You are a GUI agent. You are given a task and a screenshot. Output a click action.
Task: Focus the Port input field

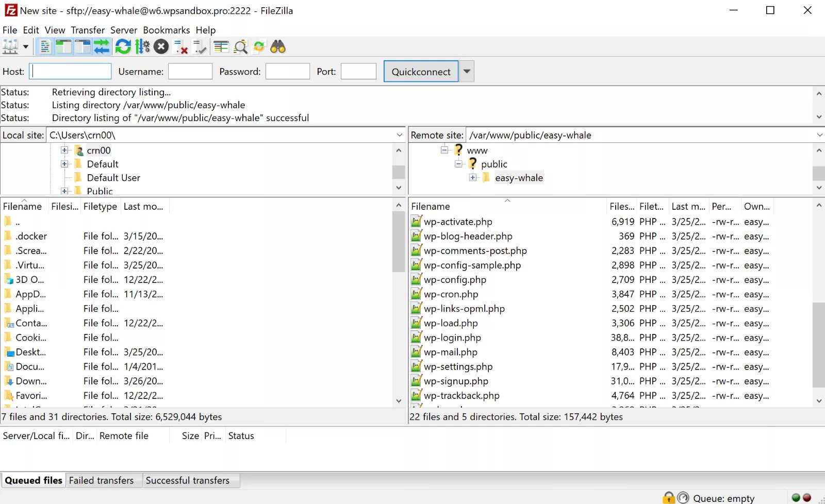click(359, 71)
